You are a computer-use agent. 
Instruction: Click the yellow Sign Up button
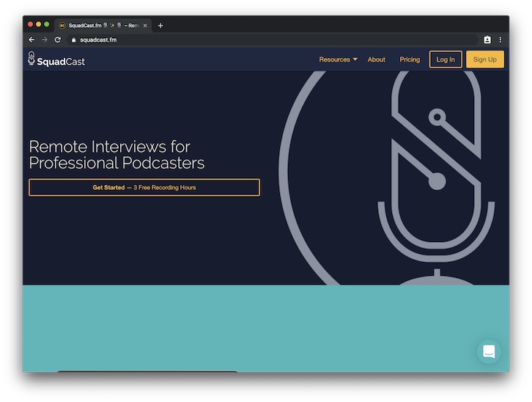[485, 59]
